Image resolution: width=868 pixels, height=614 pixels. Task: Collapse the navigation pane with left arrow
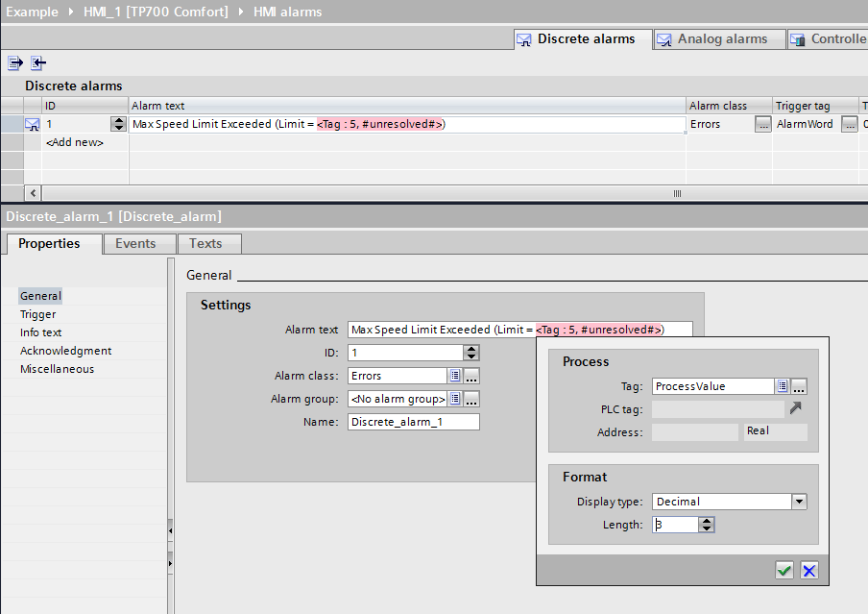(171, 530)
